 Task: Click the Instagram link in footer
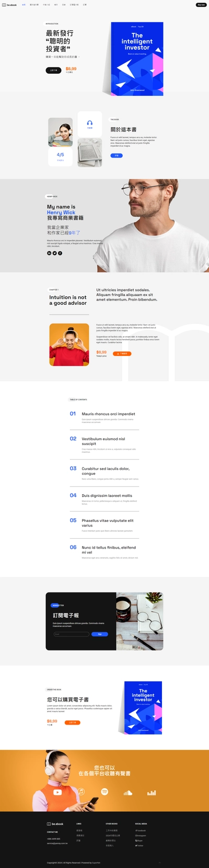pyautogui.click(x=141, y=836)
